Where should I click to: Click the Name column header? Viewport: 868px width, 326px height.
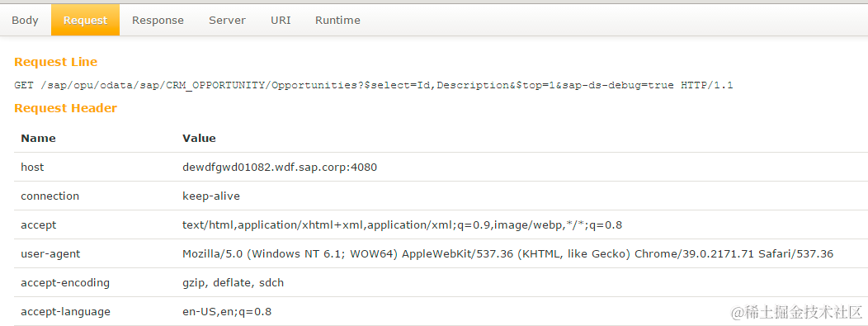[x=38, y=138]
